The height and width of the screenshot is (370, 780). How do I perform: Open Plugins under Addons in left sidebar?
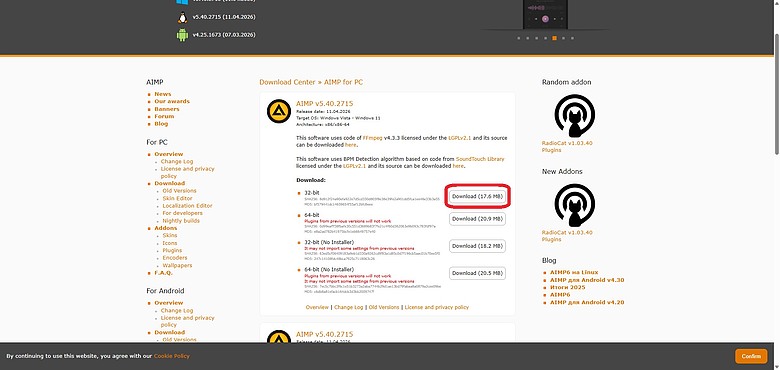(172, 251)
